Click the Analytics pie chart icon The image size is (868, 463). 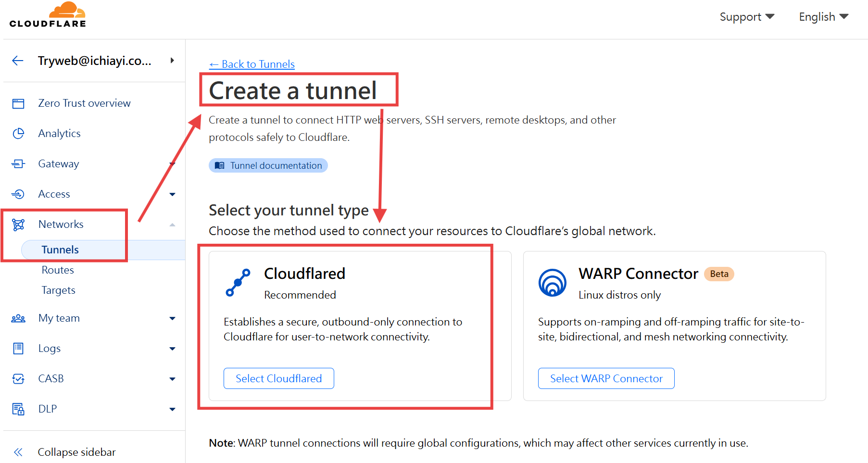18,134
